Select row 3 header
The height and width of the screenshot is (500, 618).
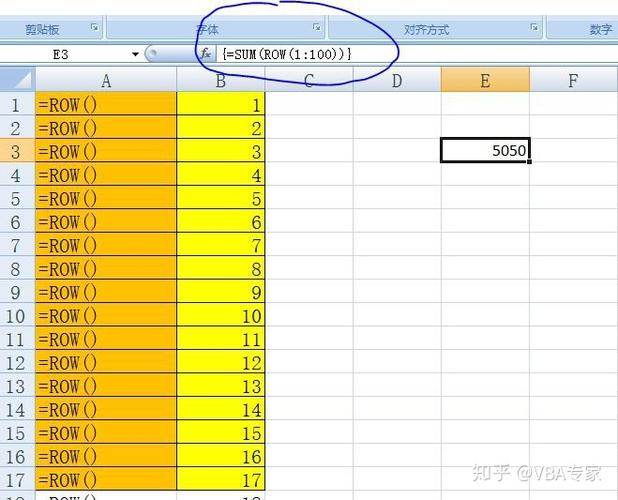(17, 151)
